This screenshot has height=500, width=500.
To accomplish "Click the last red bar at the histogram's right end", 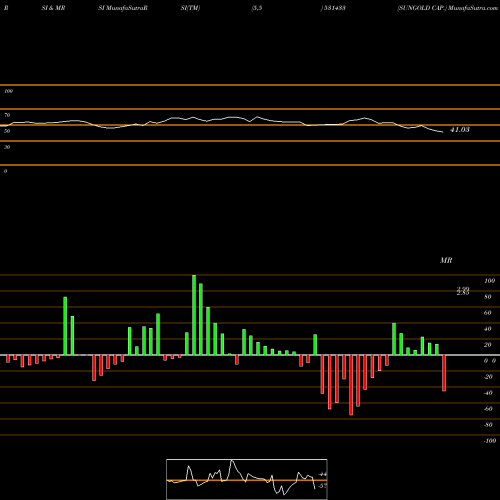I will (x=444, y=373).
